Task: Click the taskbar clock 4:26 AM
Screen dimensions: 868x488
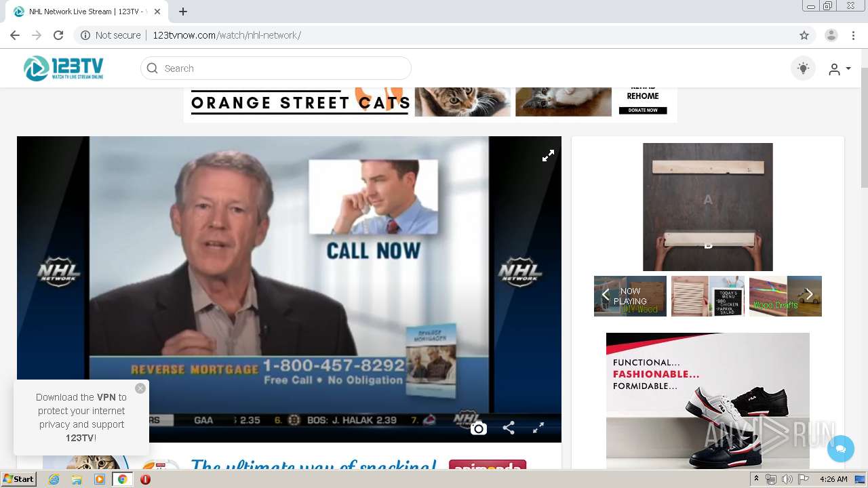Action: [833, 479]
